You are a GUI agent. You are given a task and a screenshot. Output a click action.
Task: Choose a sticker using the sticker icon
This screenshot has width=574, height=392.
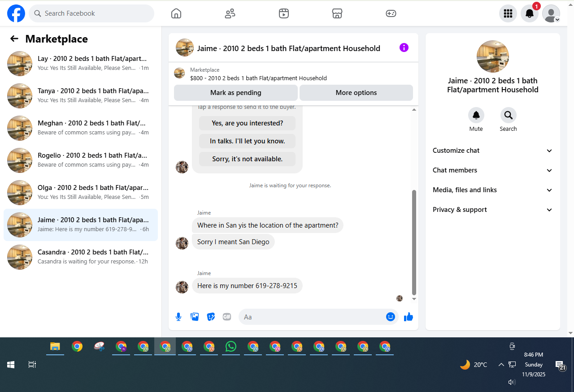(x=211, y=317)
